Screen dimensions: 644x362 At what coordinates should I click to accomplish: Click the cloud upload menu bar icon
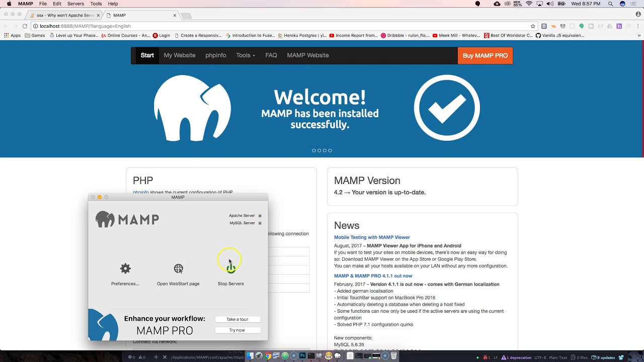coord(497,4)
